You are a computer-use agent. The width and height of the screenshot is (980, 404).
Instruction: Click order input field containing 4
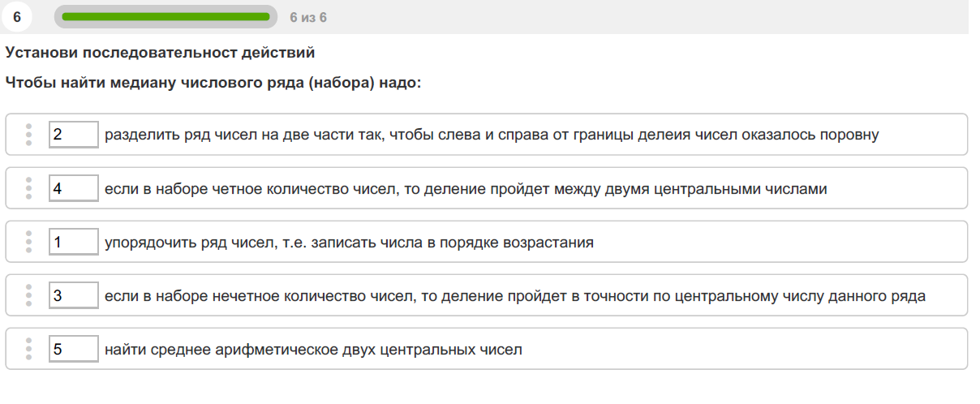click(x=74, y=188)
